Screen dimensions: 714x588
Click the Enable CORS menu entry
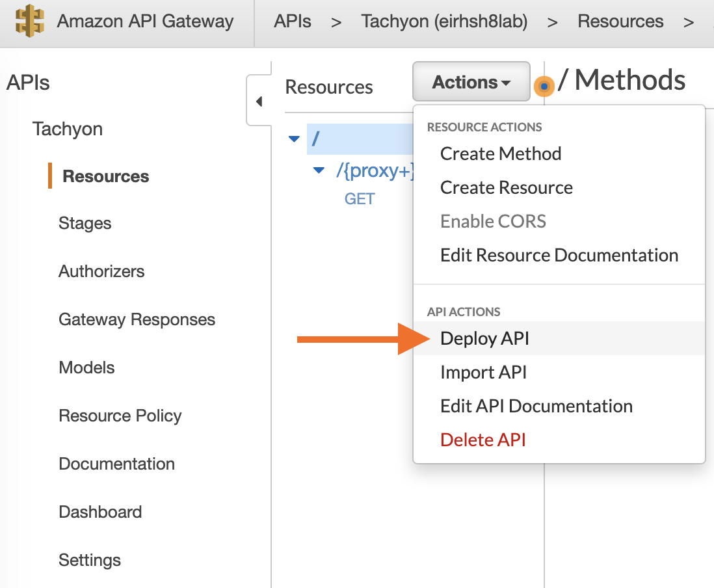493,221
